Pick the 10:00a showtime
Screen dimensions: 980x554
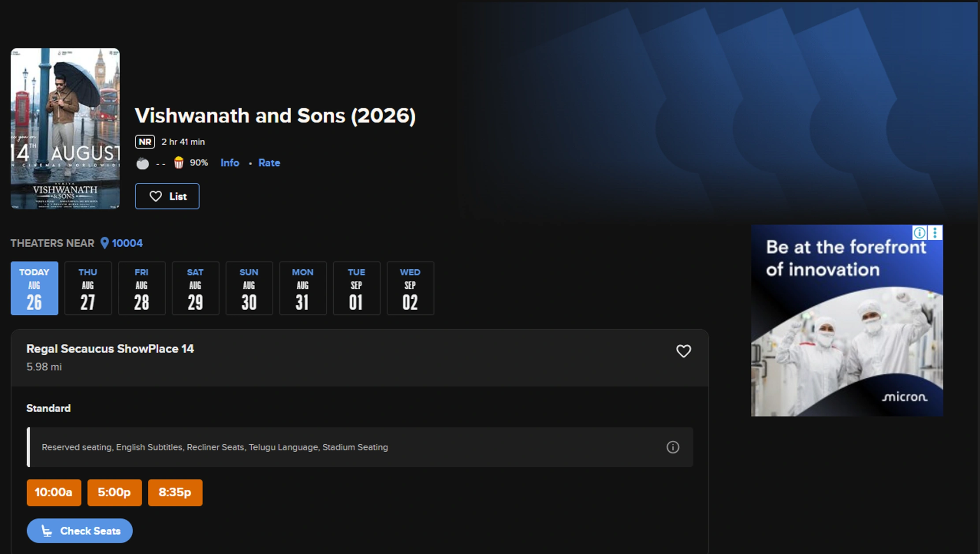click(54, 492)
